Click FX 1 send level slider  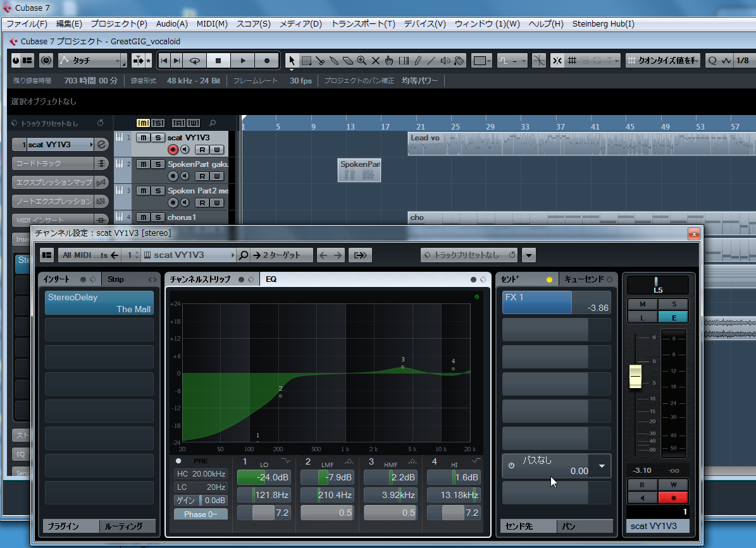pos(556,302)
